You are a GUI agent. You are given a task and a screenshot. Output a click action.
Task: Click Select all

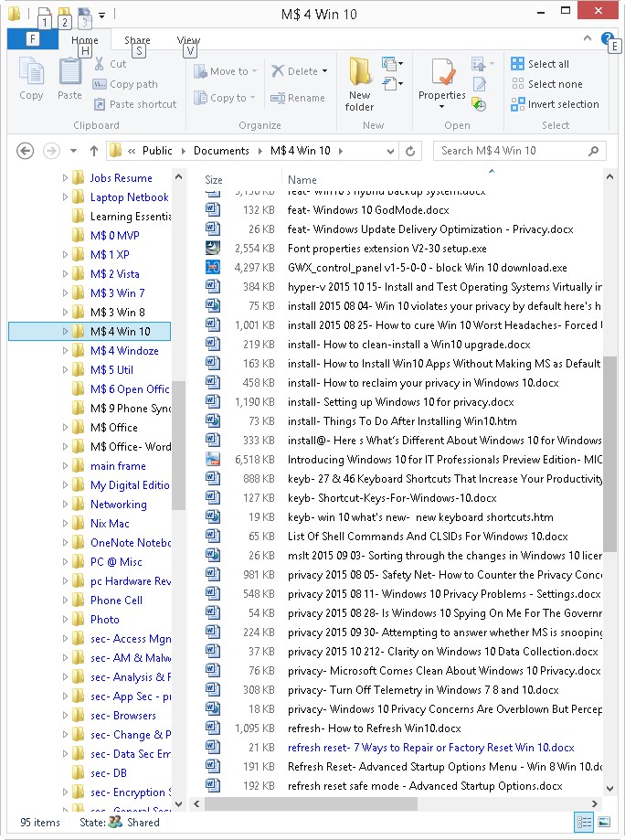click(540, 64)
